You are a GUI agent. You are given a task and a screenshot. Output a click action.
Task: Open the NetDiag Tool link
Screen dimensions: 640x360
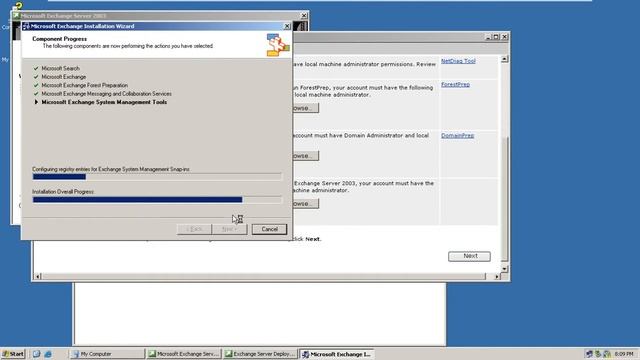pyautogui.click(x=458, y=61)
